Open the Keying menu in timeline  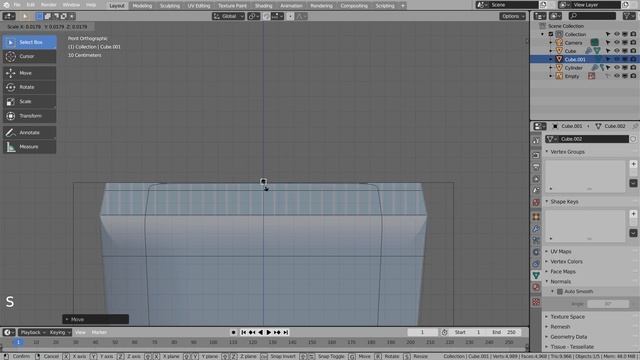click(x=59, y=332)
